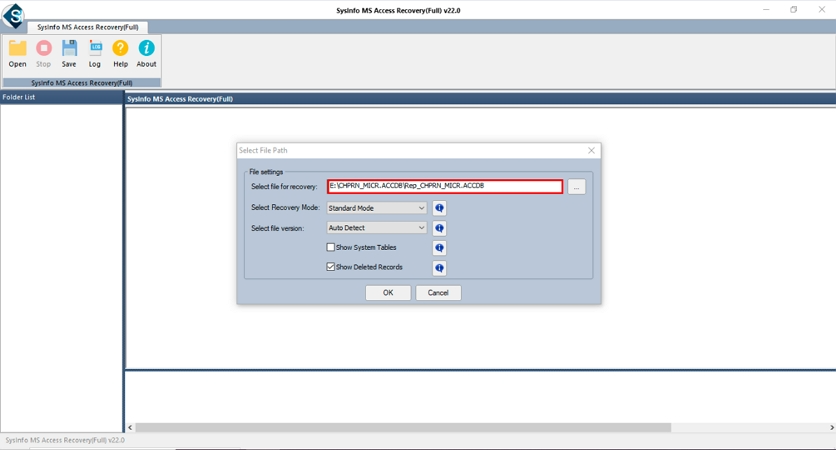Open Help from the toolbar

[120, 49]
